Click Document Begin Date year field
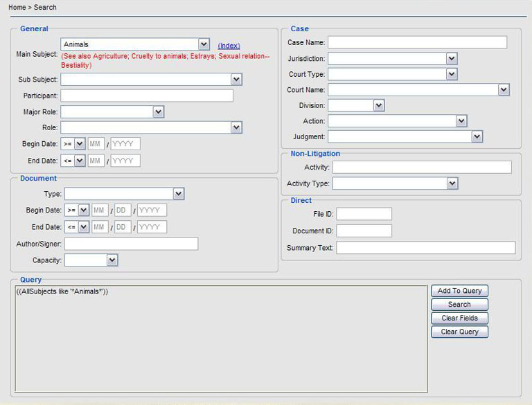 (x=152, y=210)
